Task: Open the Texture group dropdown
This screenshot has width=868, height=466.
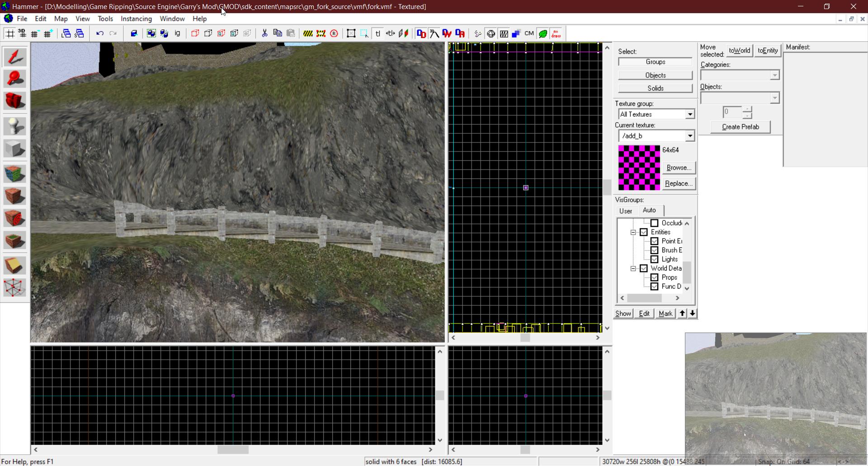Action: pyautogui.click(x=690, y=114)
